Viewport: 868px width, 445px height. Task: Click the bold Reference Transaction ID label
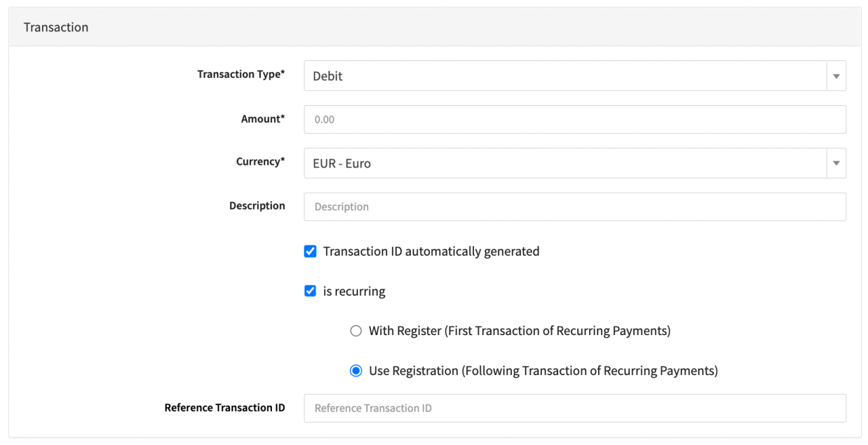pos(224,408)
